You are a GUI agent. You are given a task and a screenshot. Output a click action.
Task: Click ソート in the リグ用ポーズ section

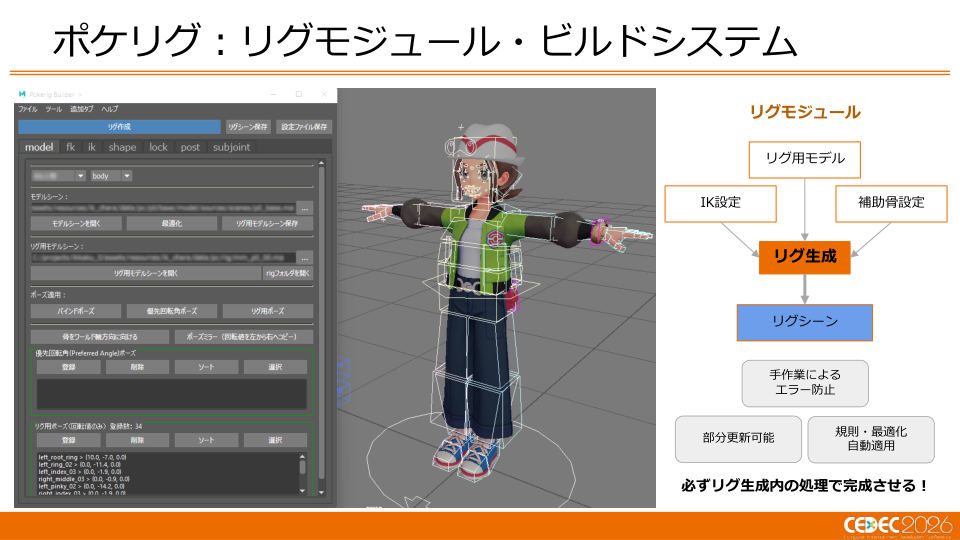point(206,440)
